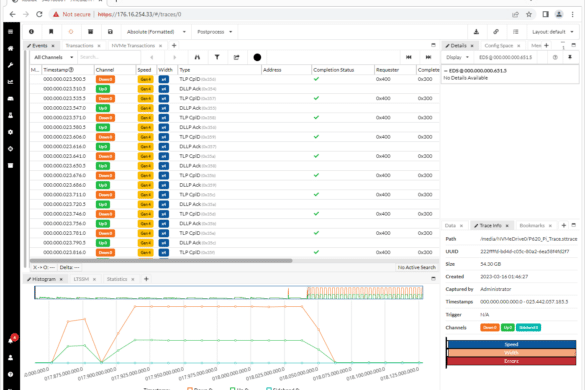585x390 pixels.
Task: Click the Speed blue bar
Action: click(512, 344)
